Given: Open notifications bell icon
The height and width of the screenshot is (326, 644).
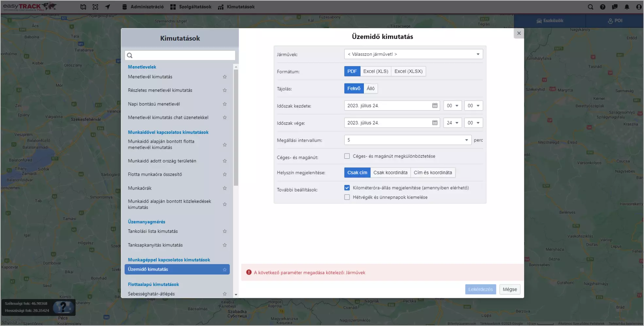Looking at the screenshot, I should [627, 7].
